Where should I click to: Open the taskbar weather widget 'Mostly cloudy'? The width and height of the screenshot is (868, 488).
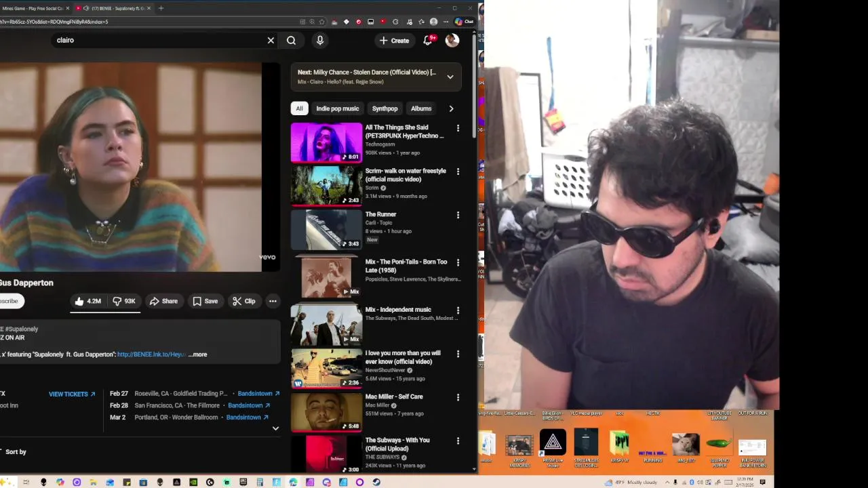[631, 483]
